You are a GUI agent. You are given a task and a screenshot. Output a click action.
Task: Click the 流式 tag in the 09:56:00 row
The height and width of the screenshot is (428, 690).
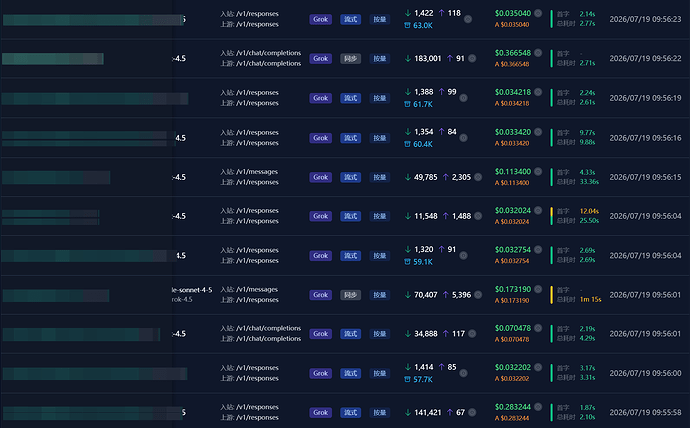tap(351, 373)
